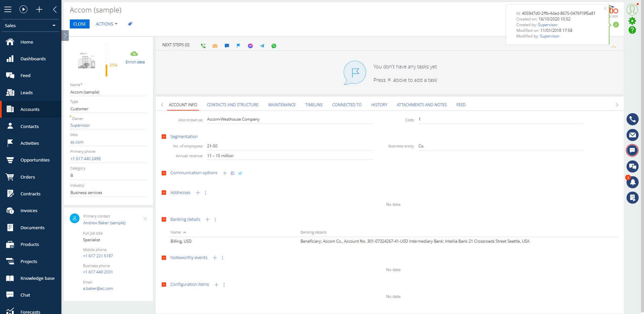Open the call icon in Next Steps

click(x=203, y=46)
